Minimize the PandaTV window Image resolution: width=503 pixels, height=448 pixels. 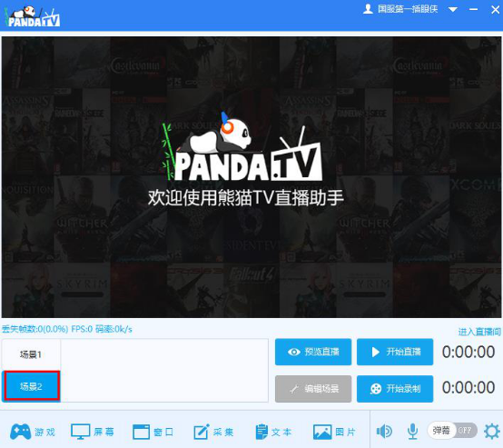pos(473,10)
